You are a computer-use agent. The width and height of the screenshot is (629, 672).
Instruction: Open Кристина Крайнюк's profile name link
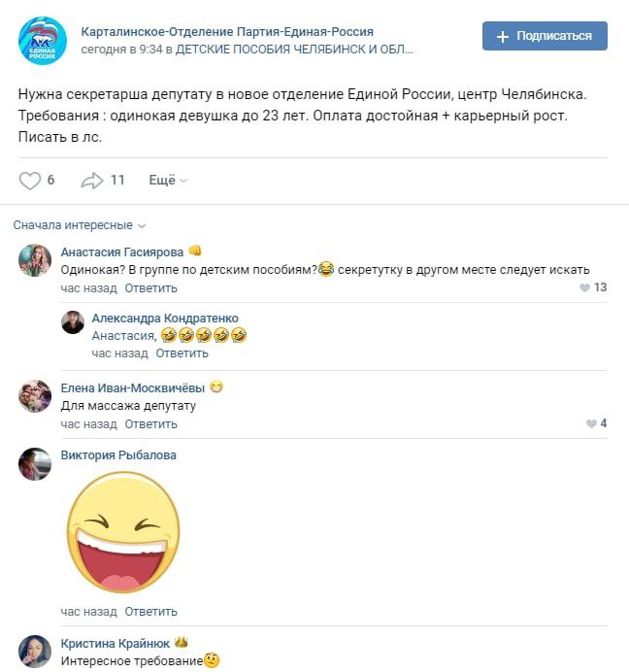tap(116, 644)
